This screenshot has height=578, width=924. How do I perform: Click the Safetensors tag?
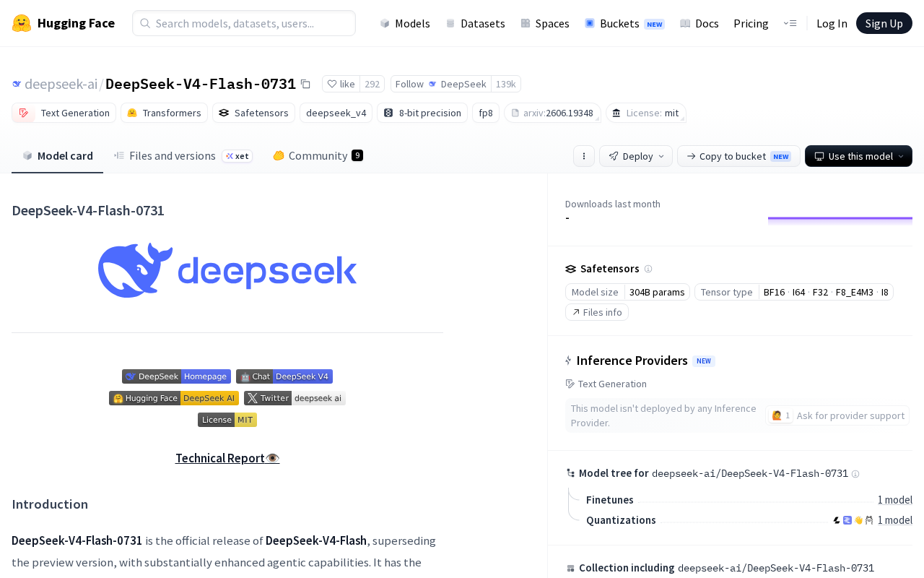click(253, 113)
